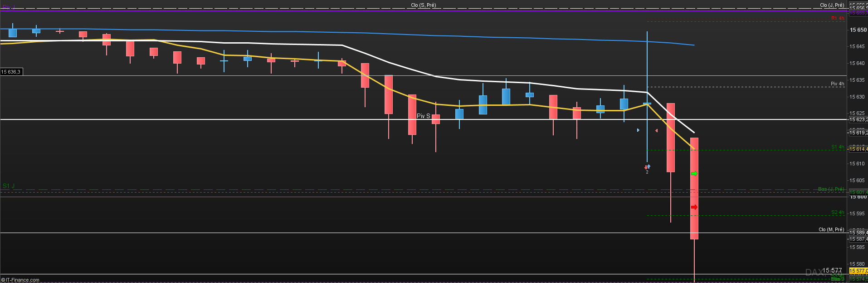Click the Clo (M, Pré) line label
This screenshot has width=868, height=283.
click(831, 229)
